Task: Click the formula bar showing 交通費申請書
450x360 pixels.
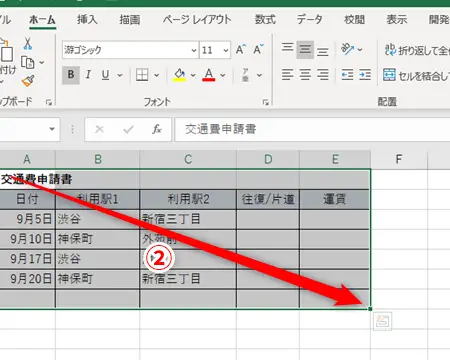Action: 312,129
